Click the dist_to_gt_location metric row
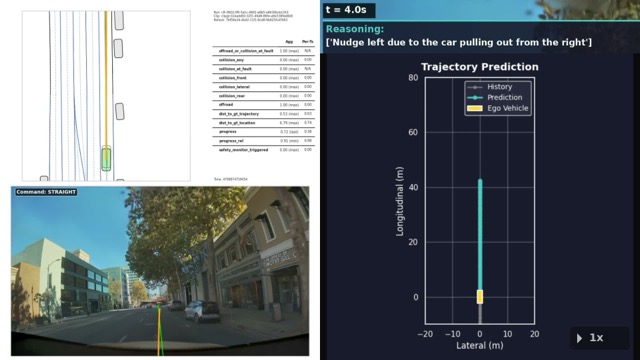Viewport: 640px width, 360px height. [264, 123]
